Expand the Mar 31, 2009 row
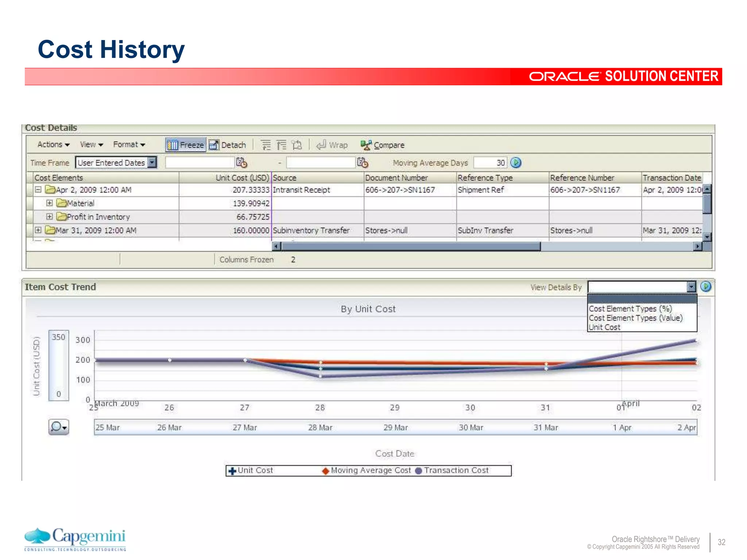Screen dimensions: 747x560 [38, 230]
